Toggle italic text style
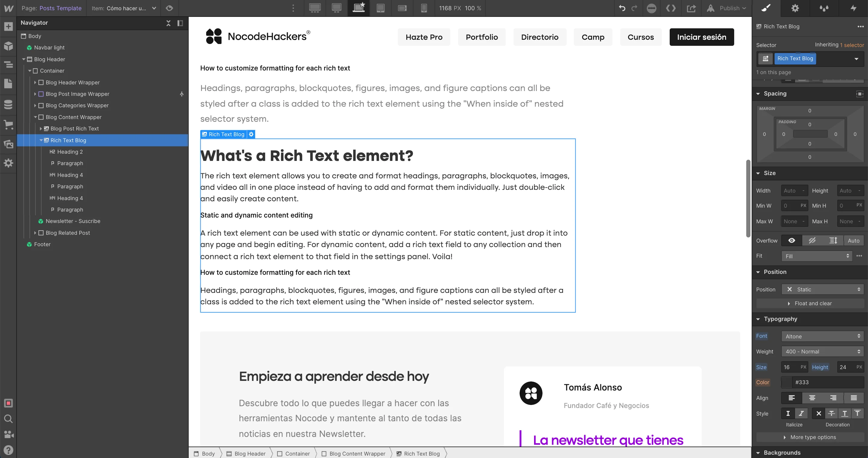 tap(801, 413)
